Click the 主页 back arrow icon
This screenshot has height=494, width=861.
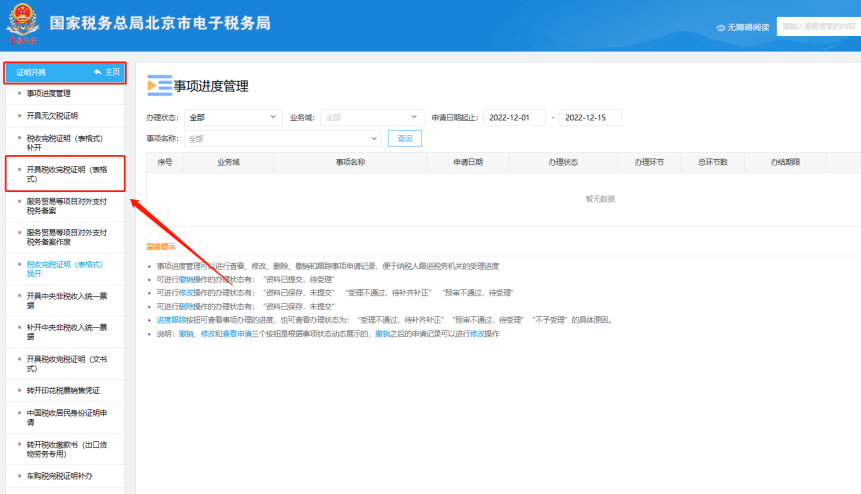coord(98,73)
